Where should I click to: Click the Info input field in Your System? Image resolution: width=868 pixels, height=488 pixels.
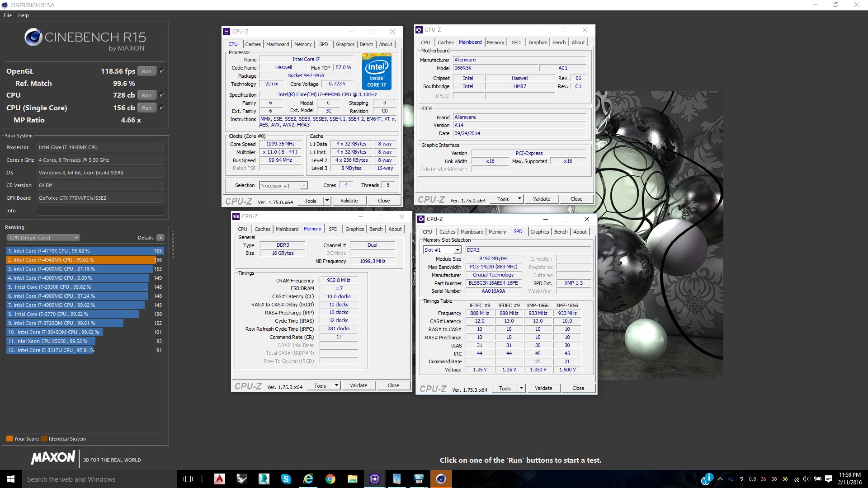100,211
